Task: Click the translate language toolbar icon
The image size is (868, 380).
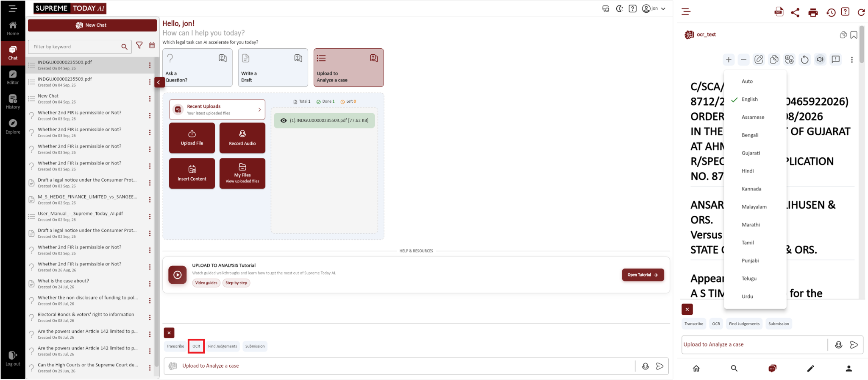Action: [x=789, y=60]
